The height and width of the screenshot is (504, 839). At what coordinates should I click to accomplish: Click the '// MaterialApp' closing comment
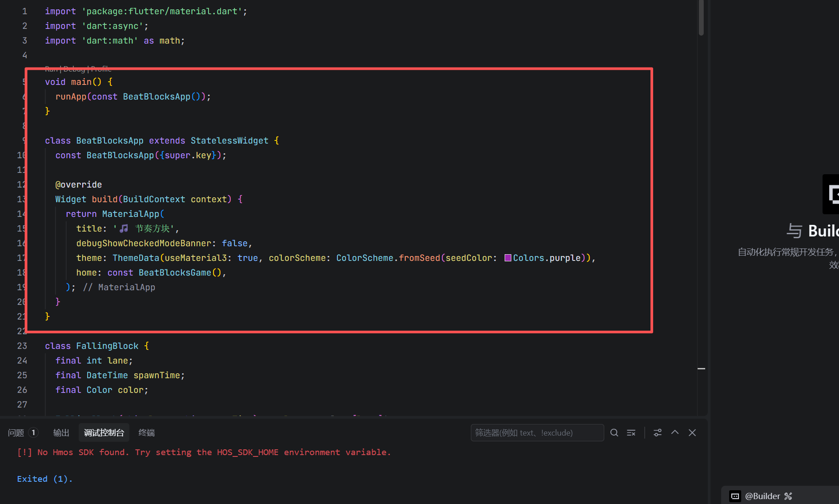[x=119, y=287]
